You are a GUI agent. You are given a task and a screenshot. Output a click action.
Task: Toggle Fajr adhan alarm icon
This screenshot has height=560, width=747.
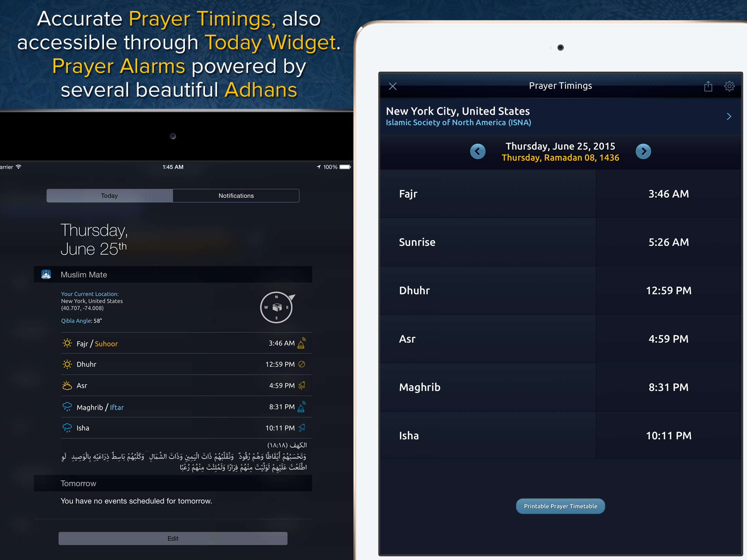click(302, 343)
